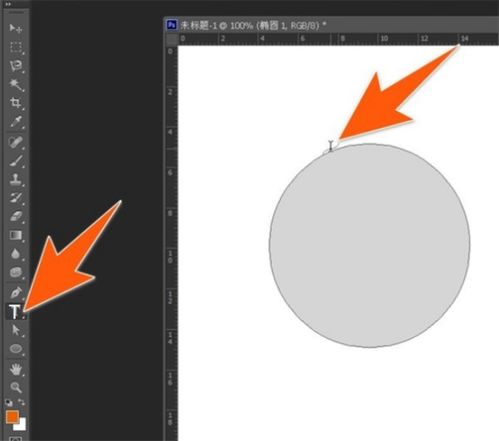Open the orange foreground color swatch
The height and width of the screenshot is (441, 499).
12,416
